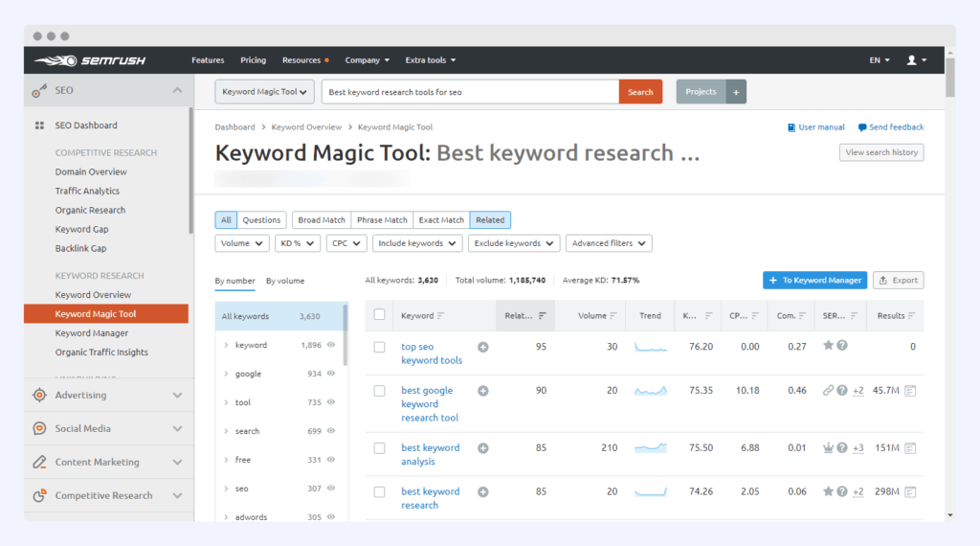Select the Broad Match tab
Viewport: 980px width, 546px height.
(x=322, y=220)
